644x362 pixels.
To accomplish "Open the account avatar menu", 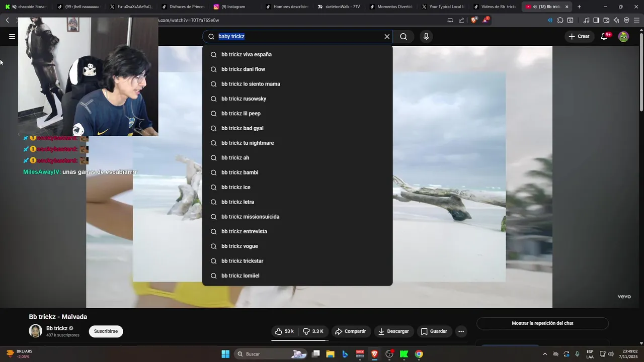I will click(x=623, y=36).
